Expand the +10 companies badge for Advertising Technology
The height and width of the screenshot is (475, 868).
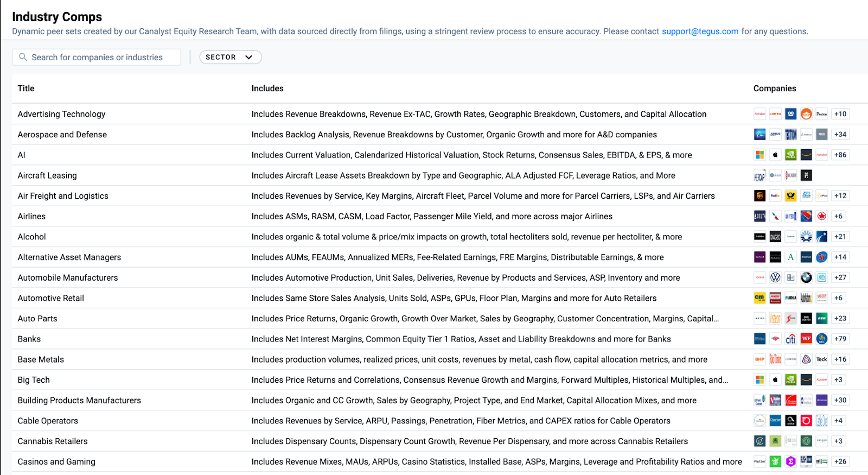click(840, 114)
